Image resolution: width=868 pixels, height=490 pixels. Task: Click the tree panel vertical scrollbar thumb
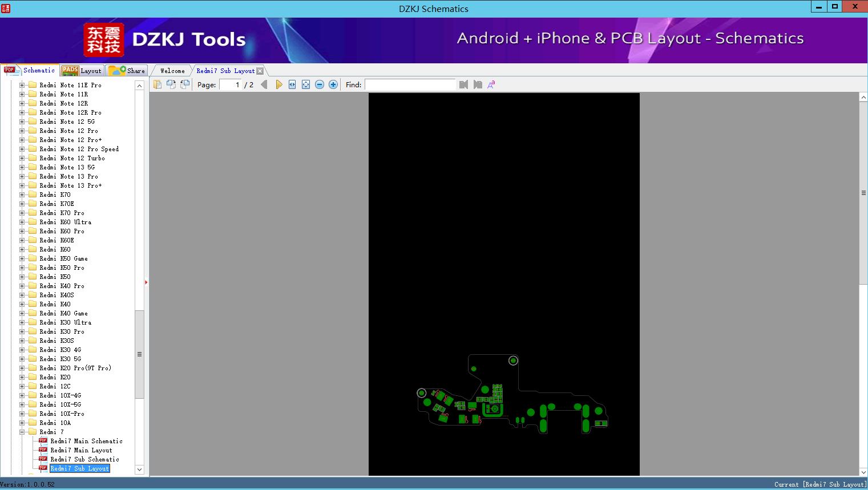point(139,354)
